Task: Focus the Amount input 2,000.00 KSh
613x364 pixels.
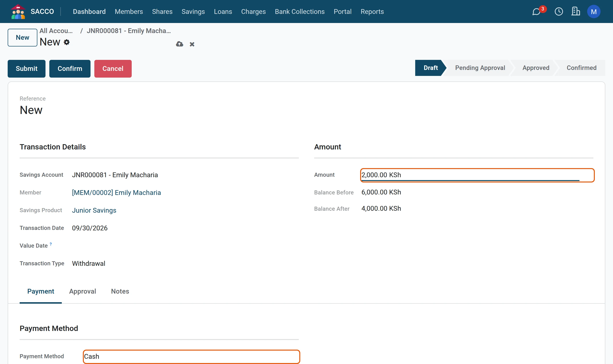Action: [477, 175]
